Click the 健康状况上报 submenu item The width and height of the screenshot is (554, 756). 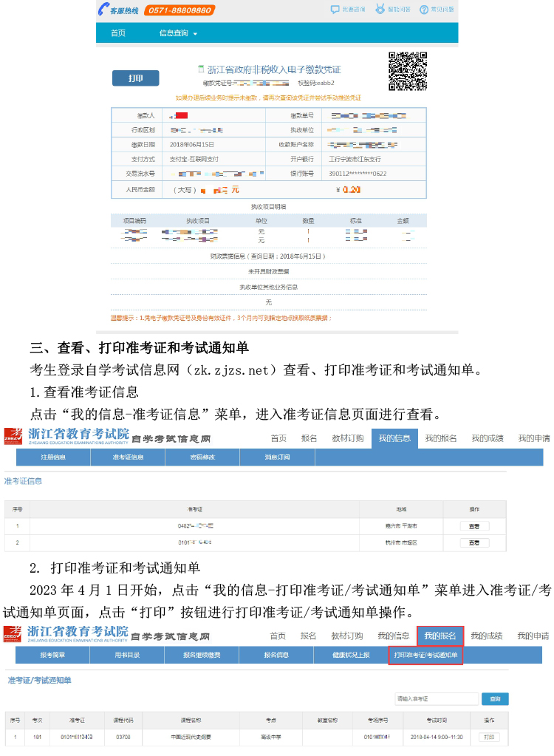351,655
